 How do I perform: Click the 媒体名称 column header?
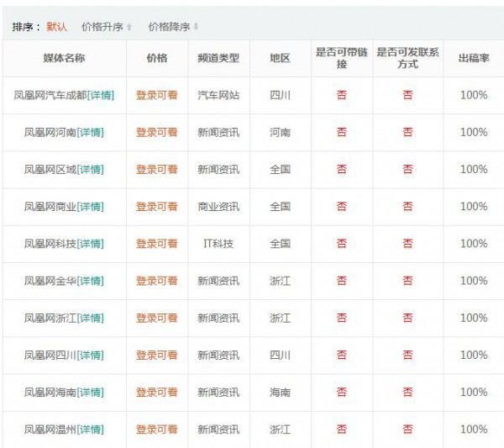click(x=65, y=58)
